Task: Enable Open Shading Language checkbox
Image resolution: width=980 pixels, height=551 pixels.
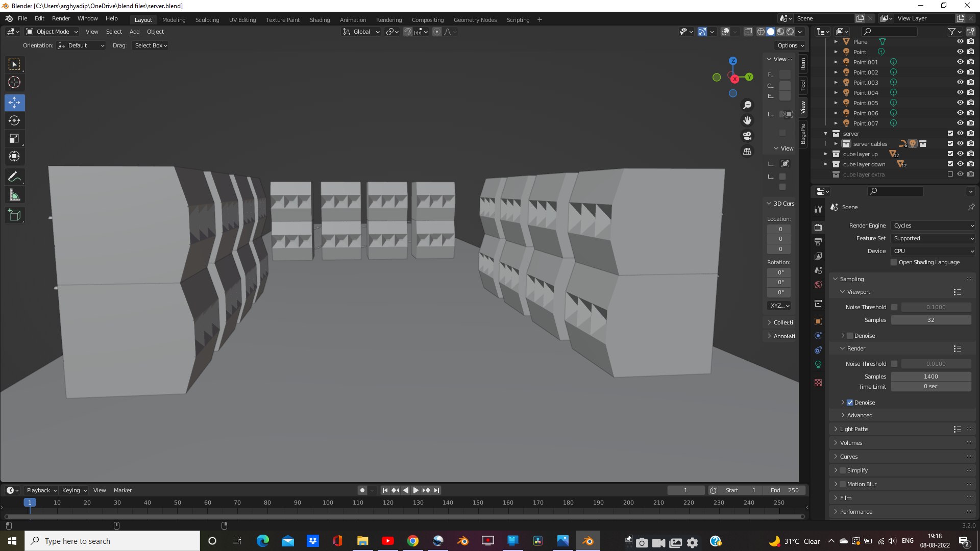Action: 894,262
